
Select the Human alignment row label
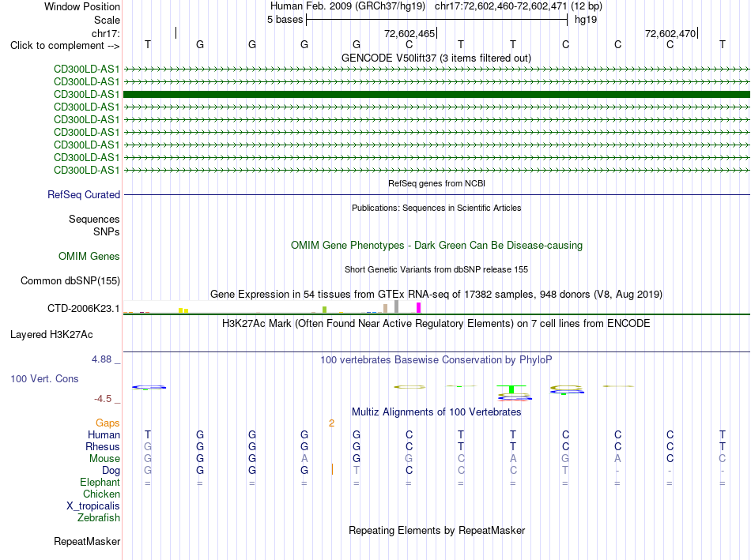tap(104, 435)
